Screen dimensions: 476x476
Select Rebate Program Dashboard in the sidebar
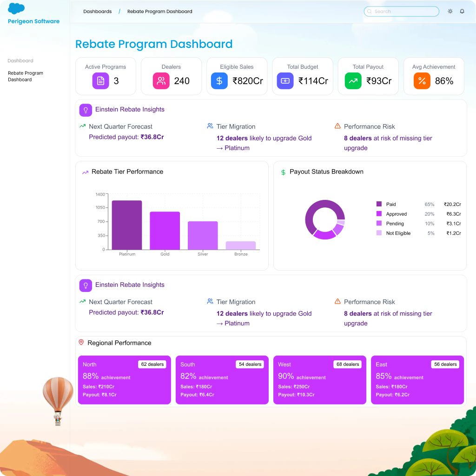click(26, 76)
